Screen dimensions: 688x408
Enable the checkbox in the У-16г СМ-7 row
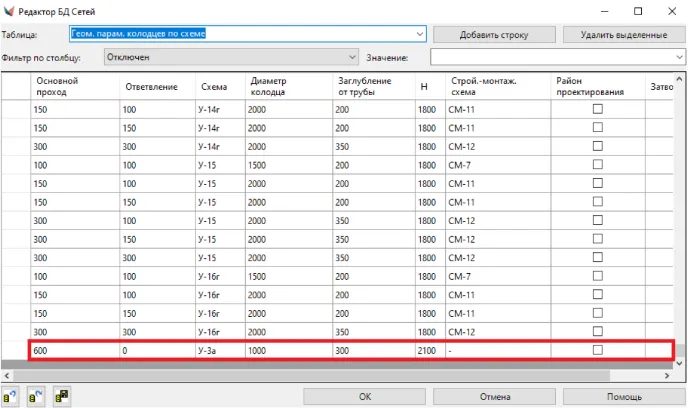598,276
